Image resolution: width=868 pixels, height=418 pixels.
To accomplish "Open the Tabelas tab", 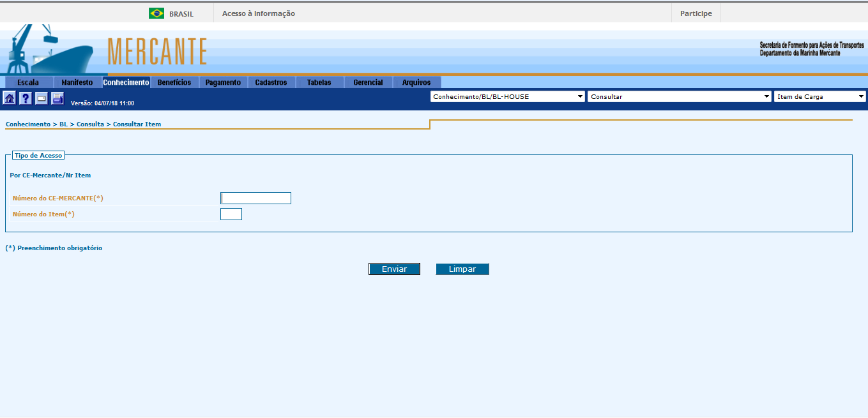I will click(x=319, y=82).
